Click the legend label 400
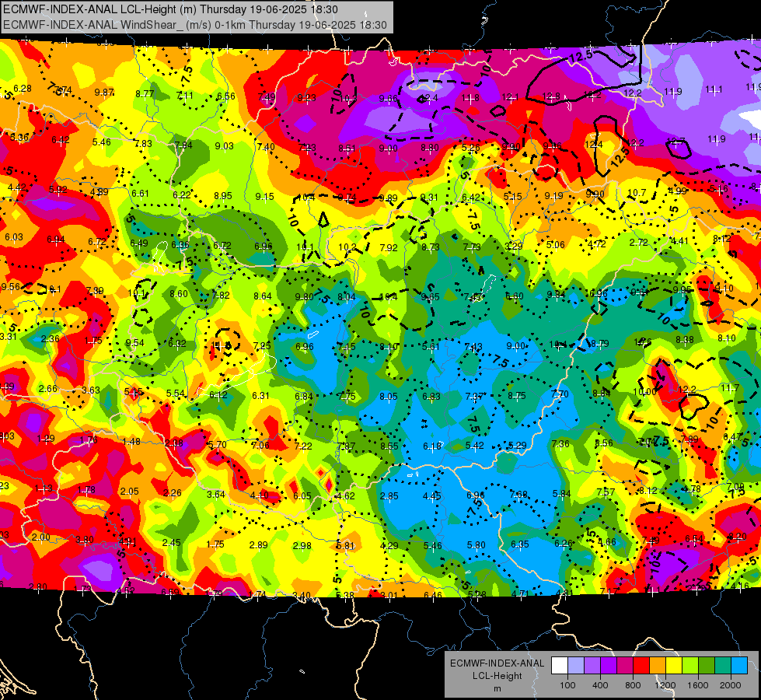This screenshot has width=761, height=700. click(x=600, y=685)
